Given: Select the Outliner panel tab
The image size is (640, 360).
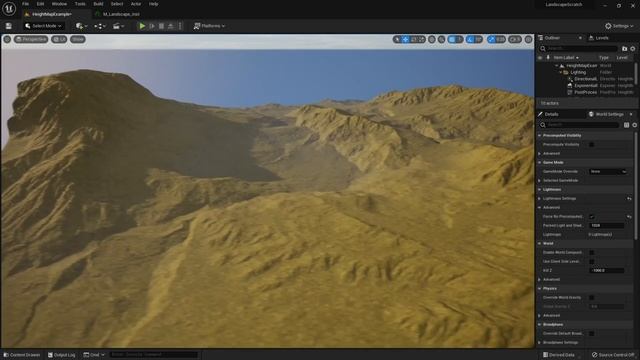Looking at the screenshot, I should coord(552,38).
